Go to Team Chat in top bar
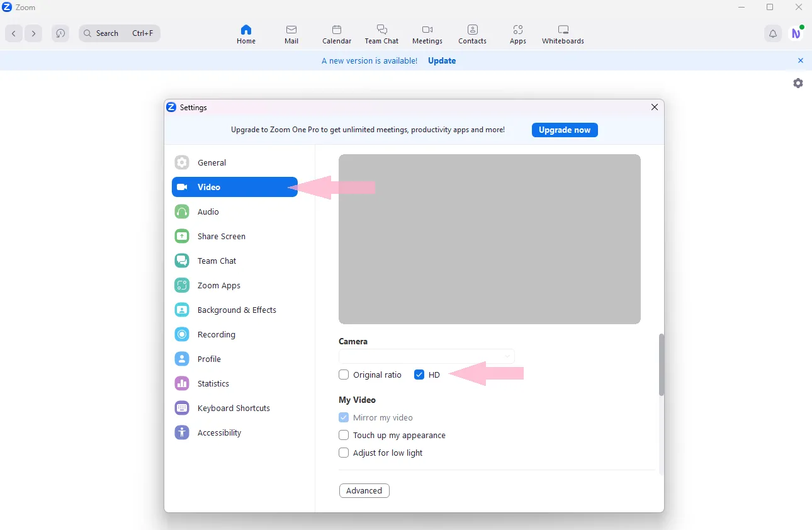The image size is (812, 530). [381, 34]
